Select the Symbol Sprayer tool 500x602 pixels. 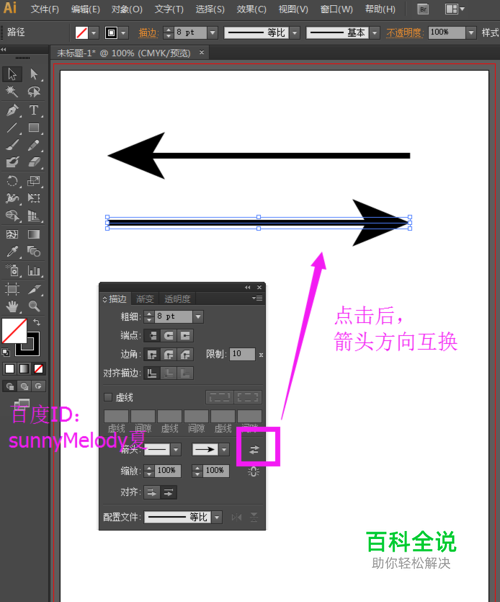click(x=12, y=270)
